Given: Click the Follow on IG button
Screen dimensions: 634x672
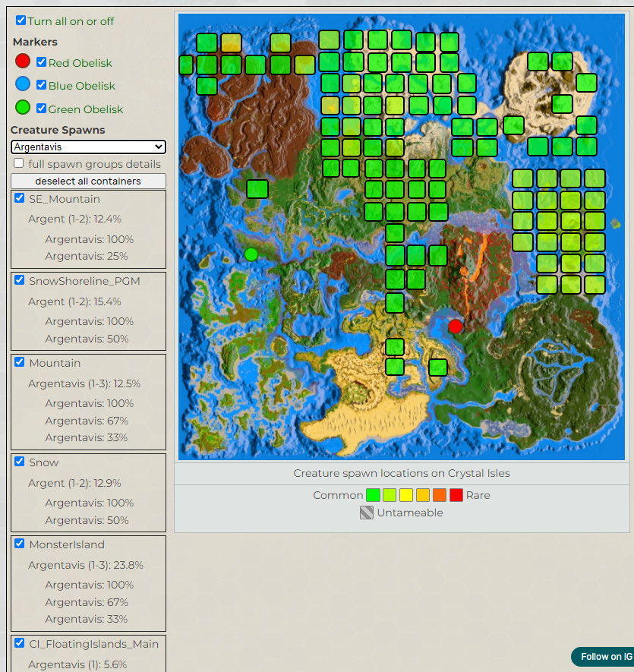Looking at the screenshot, I should click(x=603, y=657).
